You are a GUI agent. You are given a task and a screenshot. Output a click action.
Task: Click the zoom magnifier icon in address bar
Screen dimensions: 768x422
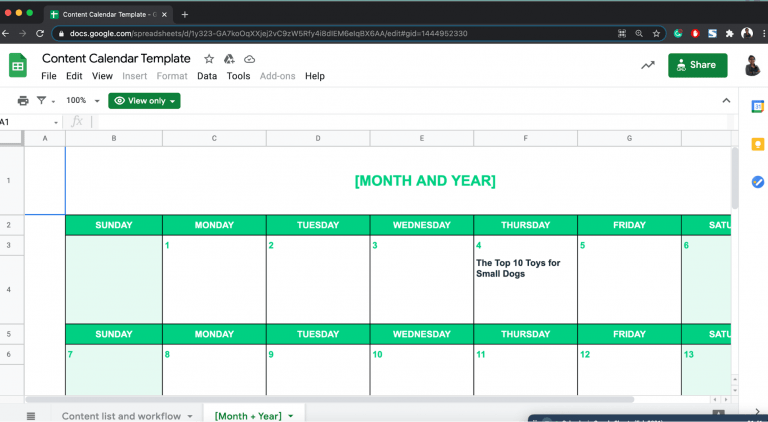(x=639, y=33)
